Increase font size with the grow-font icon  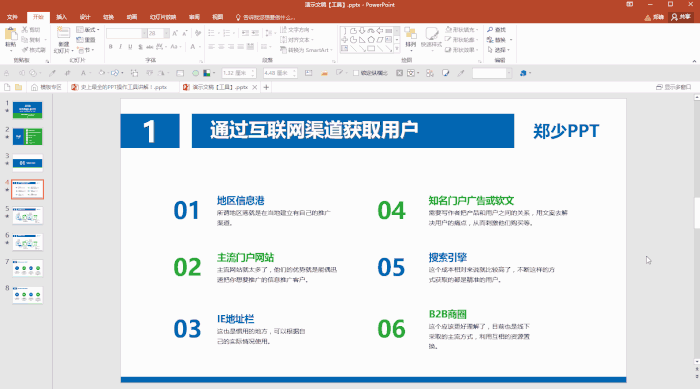point(175,33)
